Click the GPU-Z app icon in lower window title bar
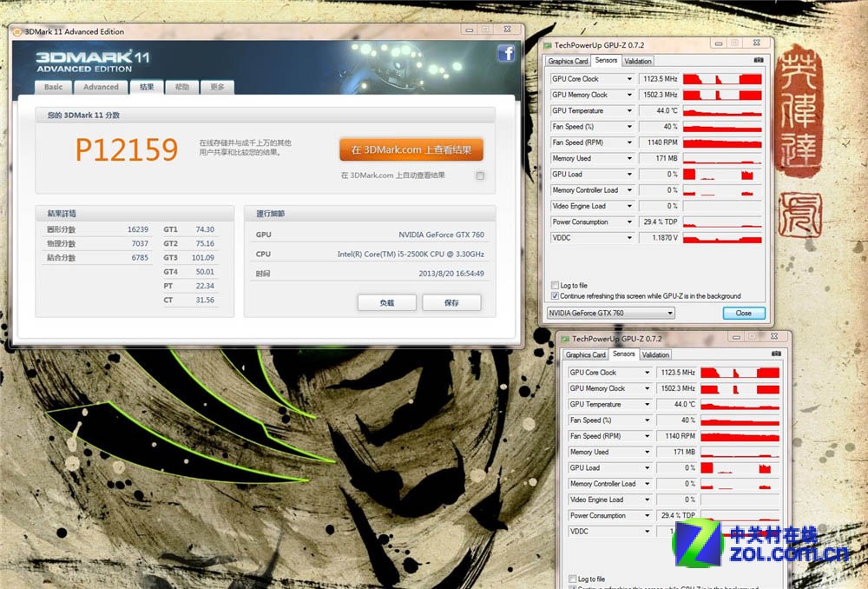 tap(565, 339)
